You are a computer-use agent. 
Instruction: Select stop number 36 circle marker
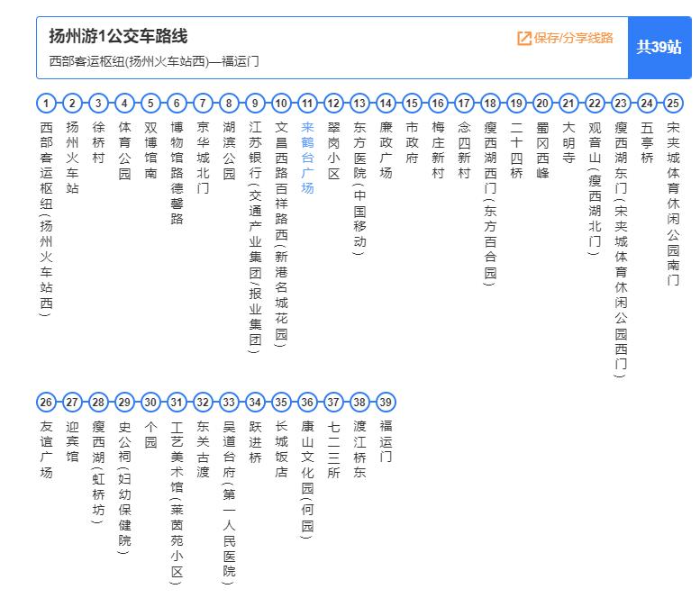[307, 402]
